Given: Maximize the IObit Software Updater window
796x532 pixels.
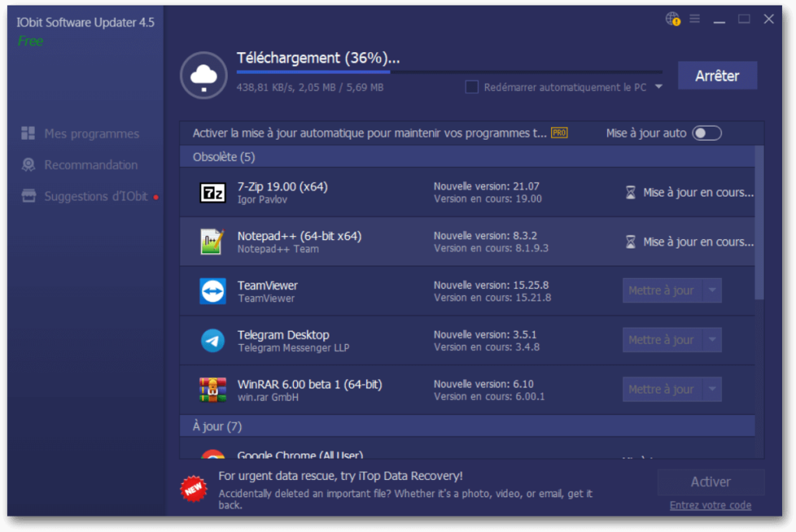Looking at the screenshot, I should [x=744, y=19].
